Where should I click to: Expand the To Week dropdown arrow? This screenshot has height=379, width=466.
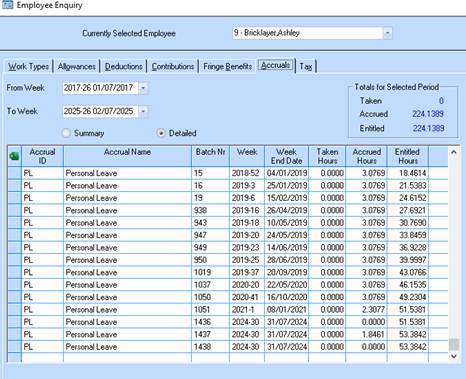(143, 111)
